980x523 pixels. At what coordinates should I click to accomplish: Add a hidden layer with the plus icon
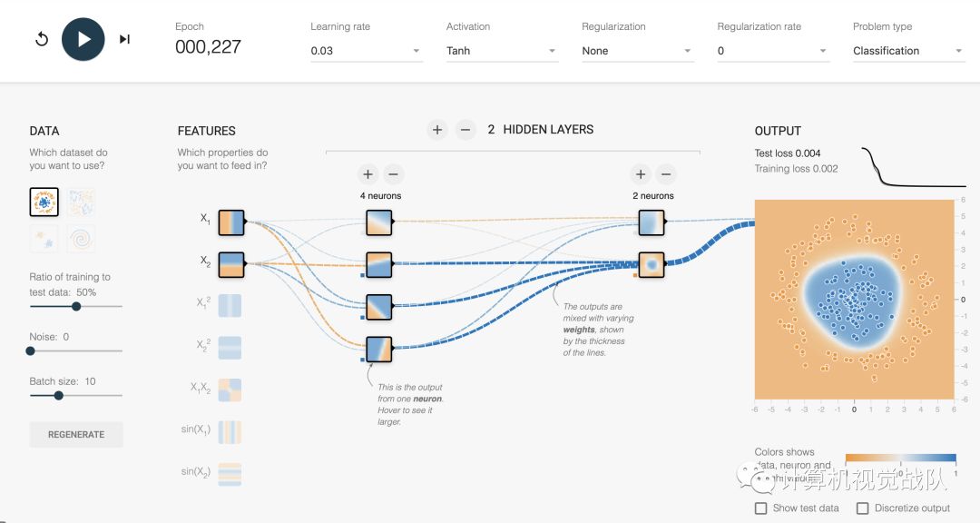point(437,130)
